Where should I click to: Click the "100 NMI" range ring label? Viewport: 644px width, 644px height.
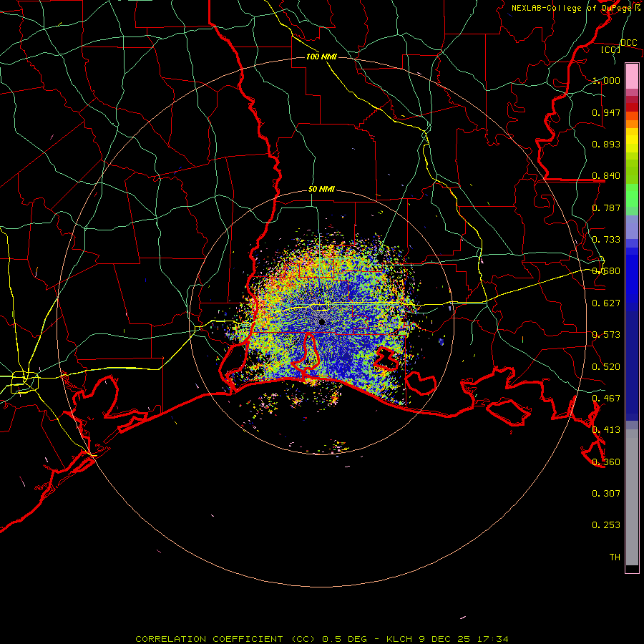tap(321, 57)
